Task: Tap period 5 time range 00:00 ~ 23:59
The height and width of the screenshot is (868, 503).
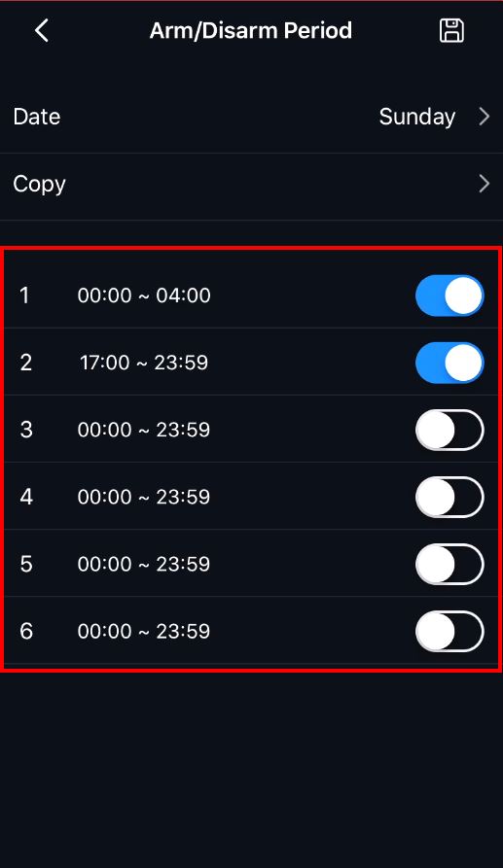Action: (x=144, y=564)
